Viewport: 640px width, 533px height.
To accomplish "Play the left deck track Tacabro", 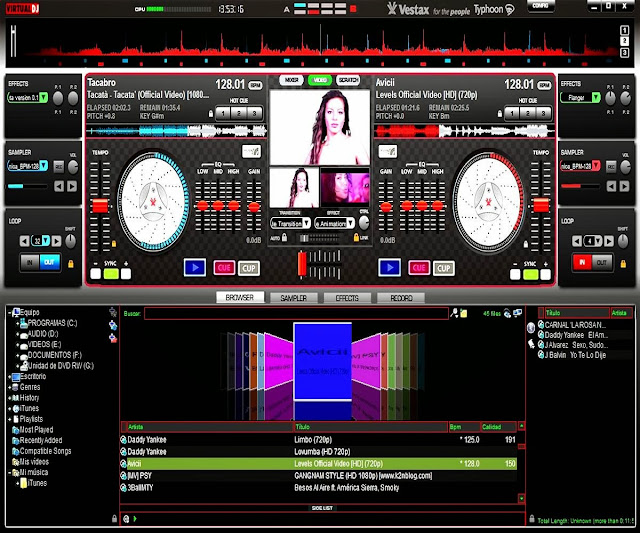I will click(195, 268).
